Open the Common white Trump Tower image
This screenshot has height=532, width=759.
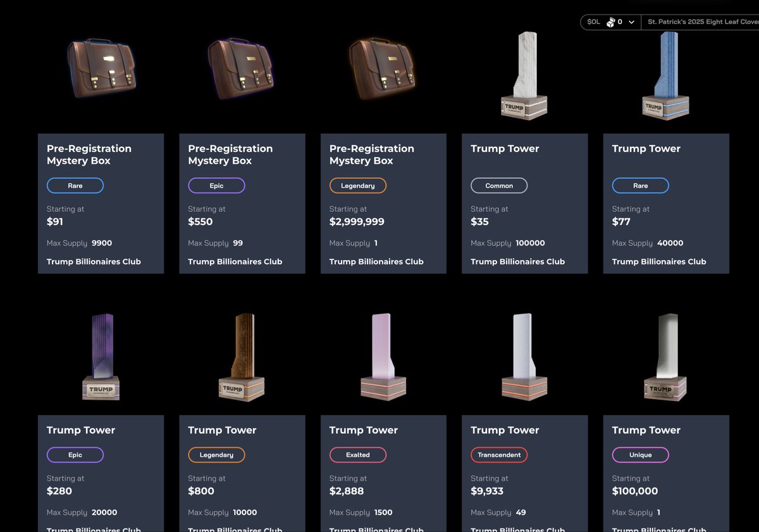click(524, 75)
